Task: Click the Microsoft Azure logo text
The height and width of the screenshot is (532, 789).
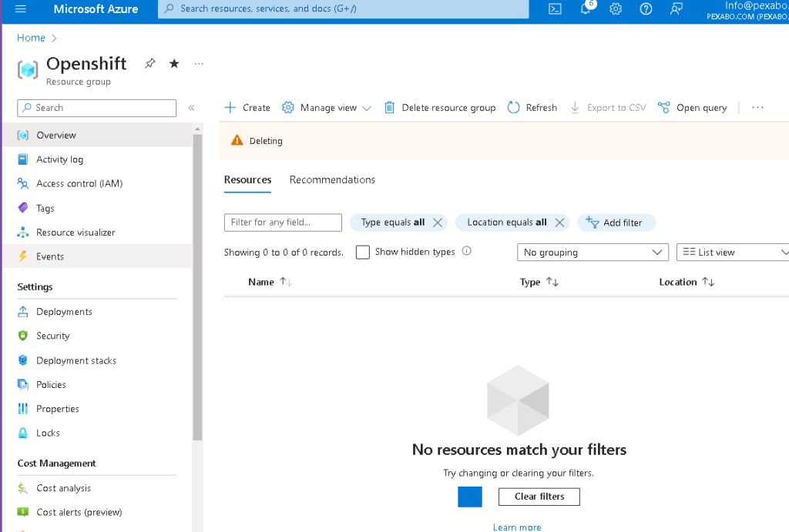Action: point(96,9)
